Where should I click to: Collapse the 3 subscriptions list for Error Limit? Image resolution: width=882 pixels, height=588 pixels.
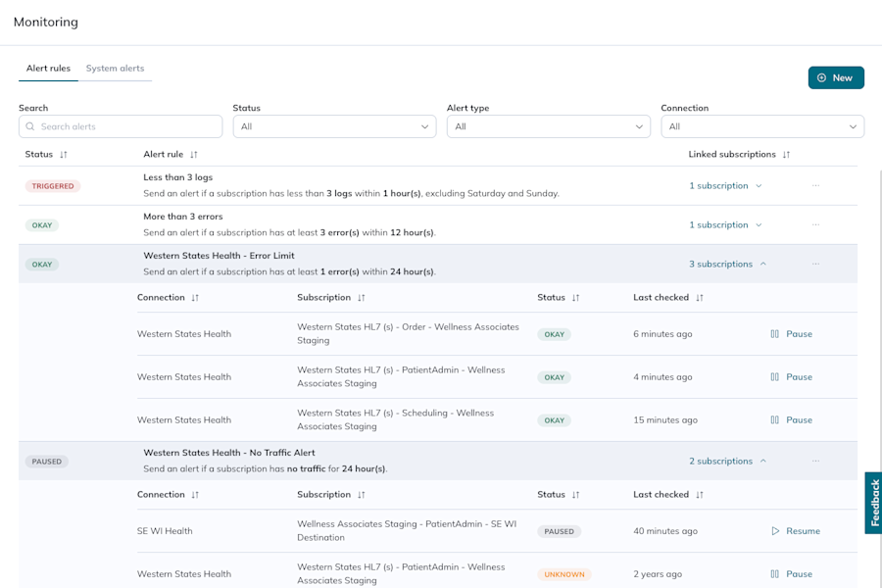point(727,264)
